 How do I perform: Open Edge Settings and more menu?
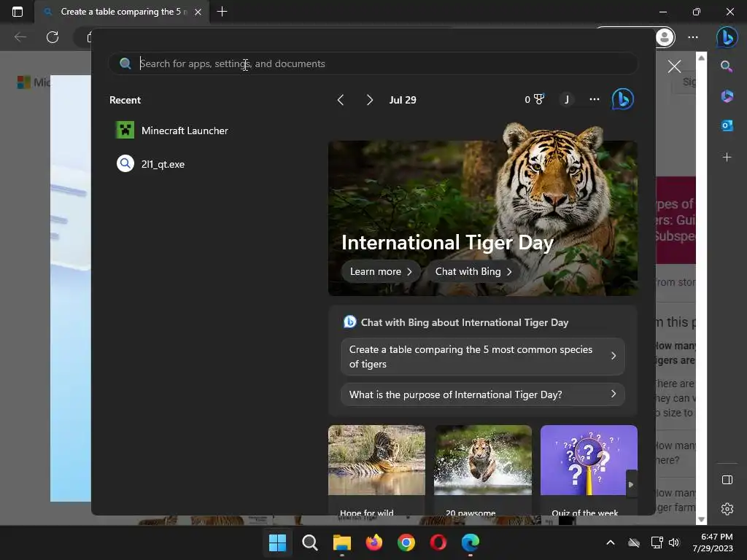point(693,37)
